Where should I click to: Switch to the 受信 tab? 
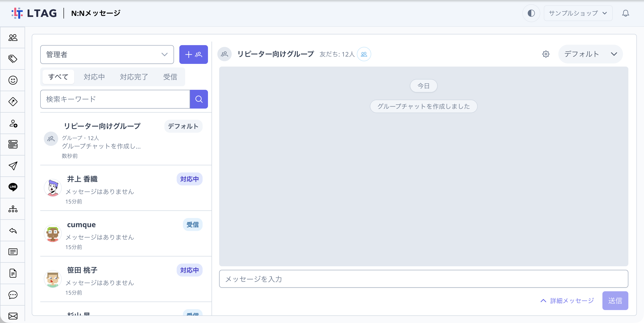tap(170, 77)
